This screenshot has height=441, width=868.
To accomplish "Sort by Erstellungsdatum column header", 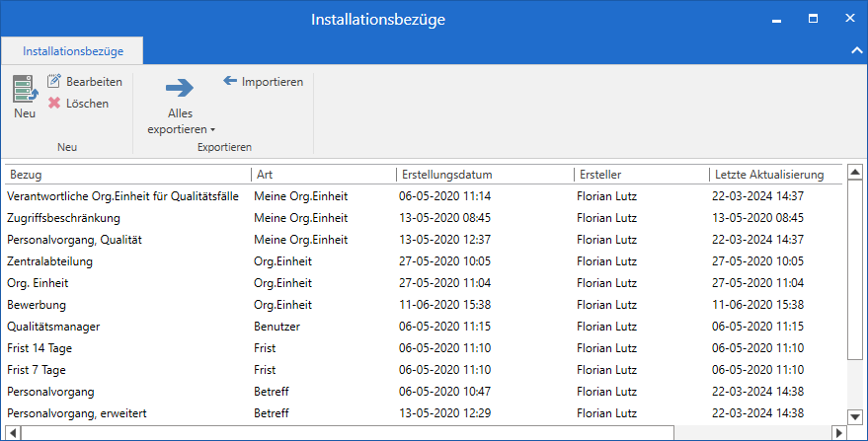I will pos(484,175).
